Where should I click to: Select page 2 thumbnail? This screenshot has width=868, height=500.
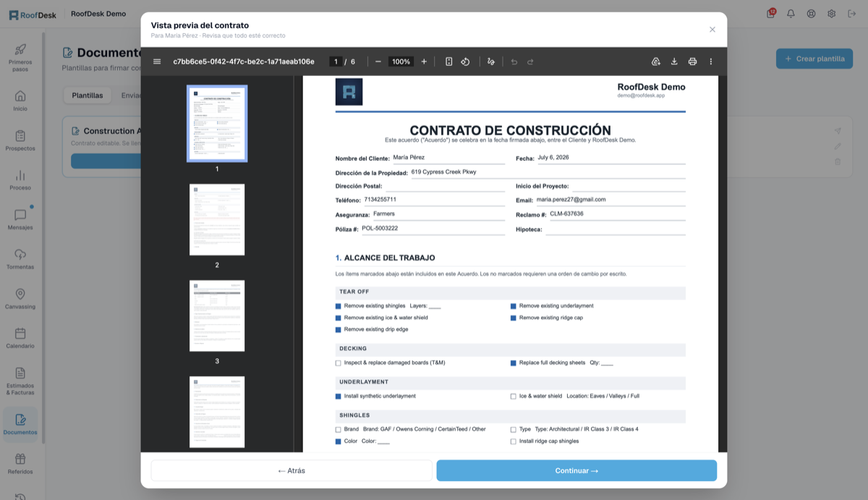217,219
